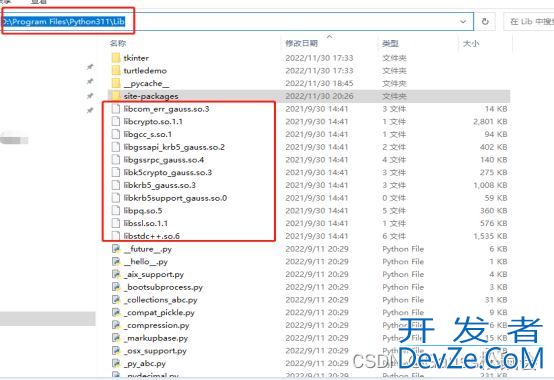Select the file name _bootsubprocess.py

point(163,287)
